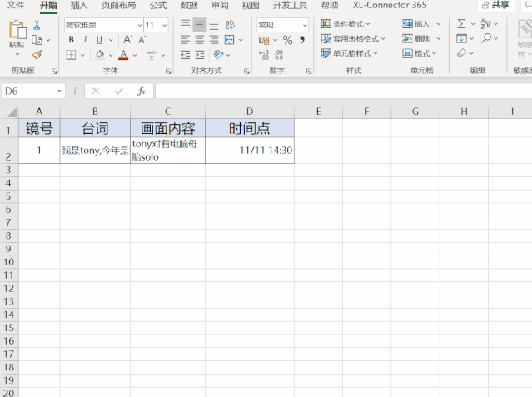
Task: Click the 共享 share button
Action: (495, 5)
